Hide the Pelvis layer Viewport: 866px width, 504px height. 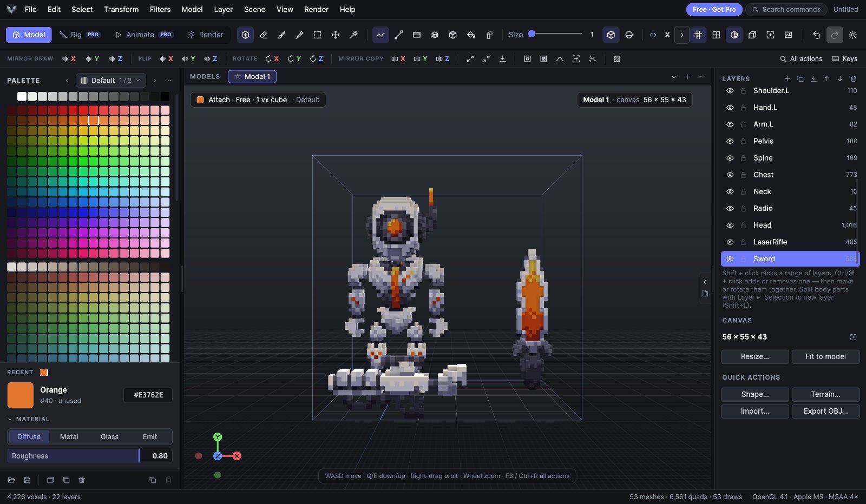730,141
